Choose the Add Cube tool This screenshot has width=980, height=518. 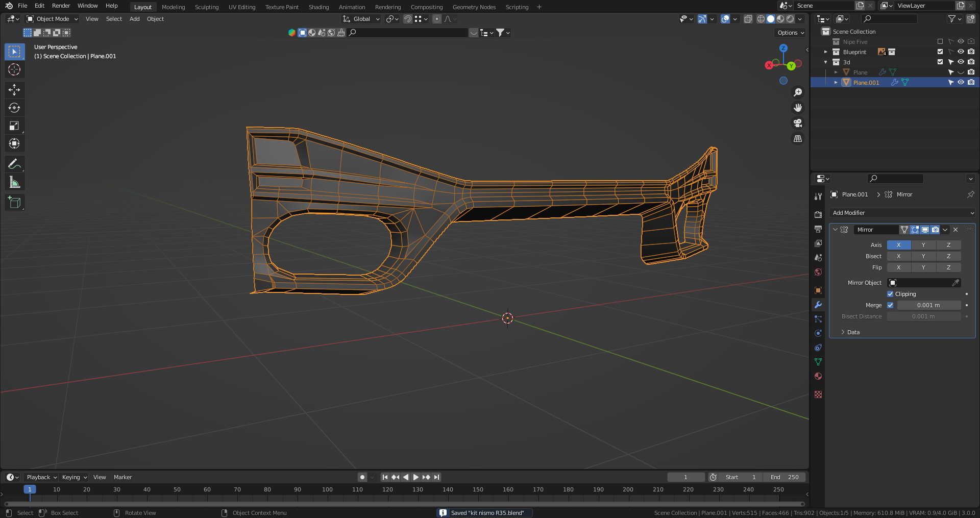(14, 202)
